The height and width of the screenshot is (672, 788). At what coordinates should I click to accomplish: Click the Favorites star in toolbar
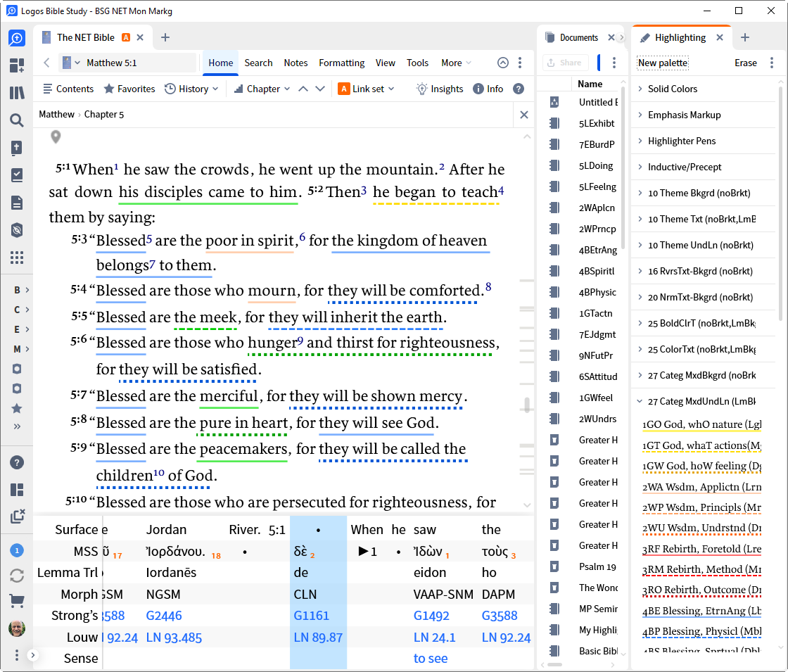(x=129, y=89)
